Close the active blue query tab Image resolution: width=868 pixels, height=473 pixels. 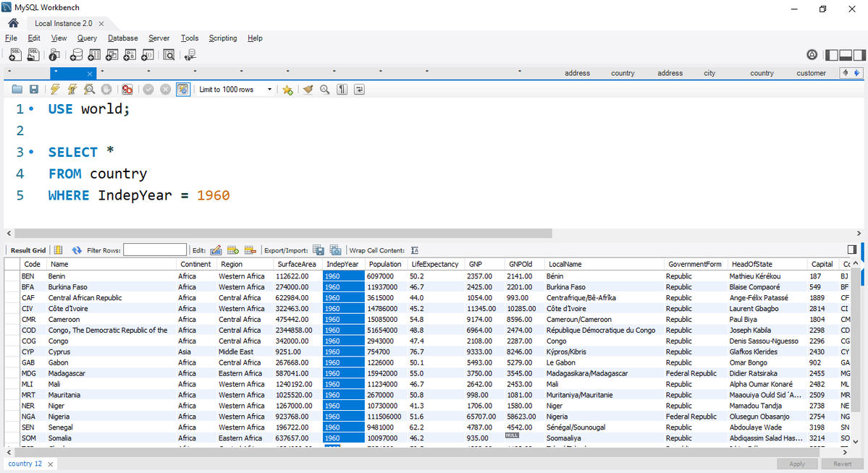pos(90,74)
